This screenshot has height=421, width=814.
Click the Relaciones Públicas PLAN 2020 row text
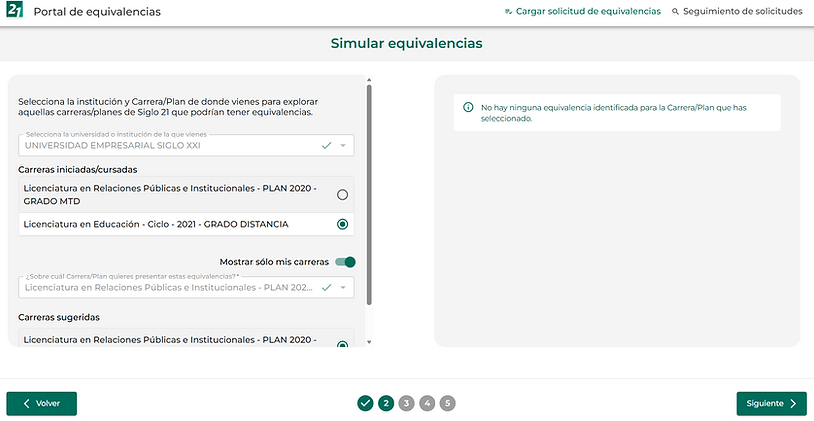pyautogui.click(x=170, y=195)
